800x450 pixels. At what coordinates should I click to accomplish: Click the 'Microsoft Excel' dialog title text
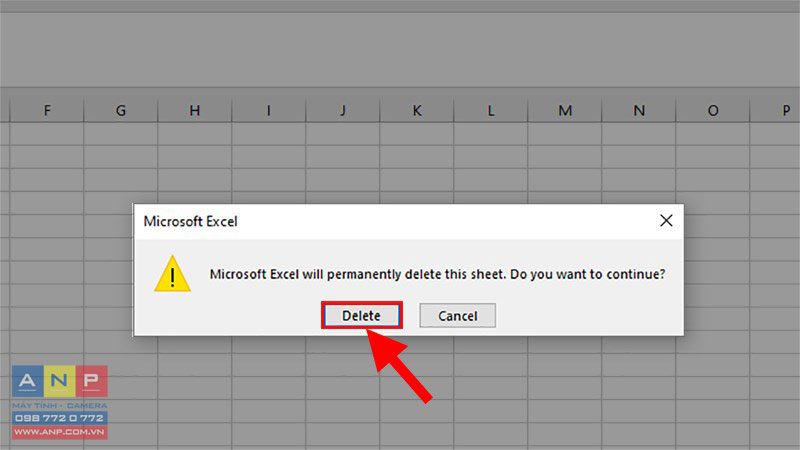190,221
